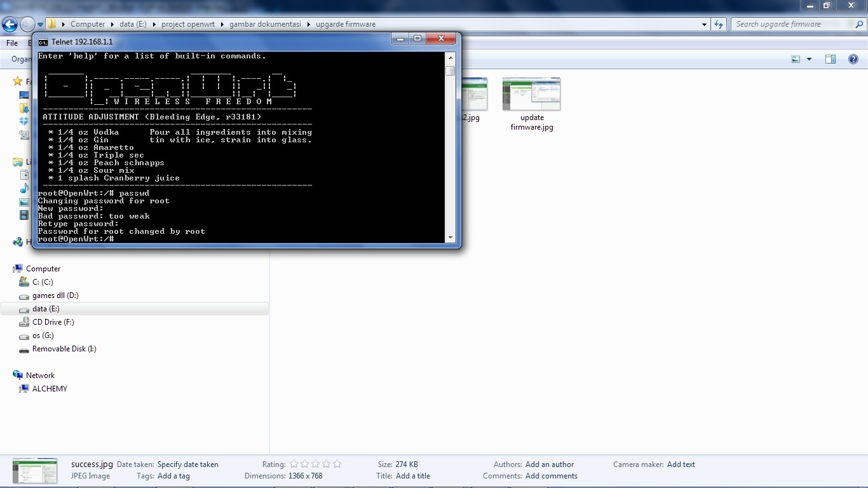Click the Explorer Forward arrow button

(27, 24)
